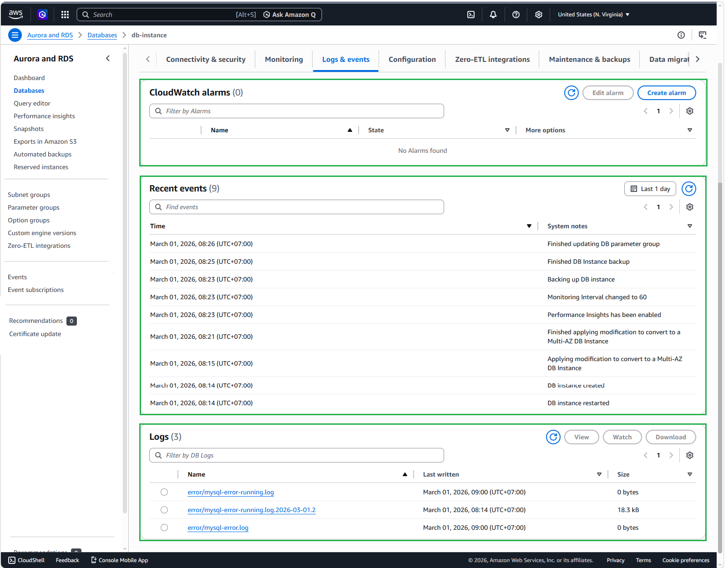This screenshot has width=728, height=568.
Task: Open the help question mark icon
Action: pos(516,15)
